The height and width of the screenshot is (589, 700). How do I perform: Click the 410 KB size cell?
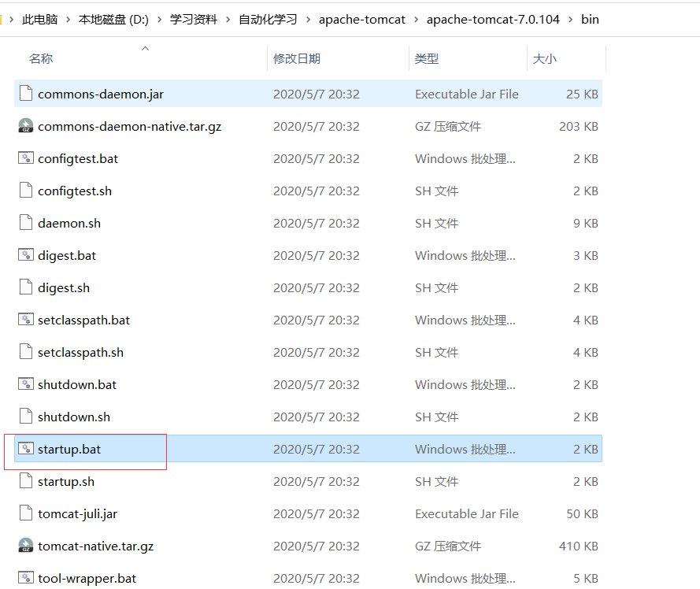pos(579,546)
